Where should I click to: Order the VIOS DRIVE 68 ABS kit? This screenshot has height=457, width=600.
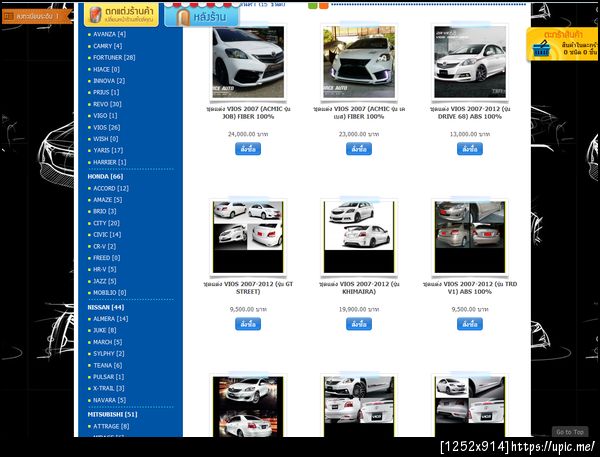(x=470, y=149)
